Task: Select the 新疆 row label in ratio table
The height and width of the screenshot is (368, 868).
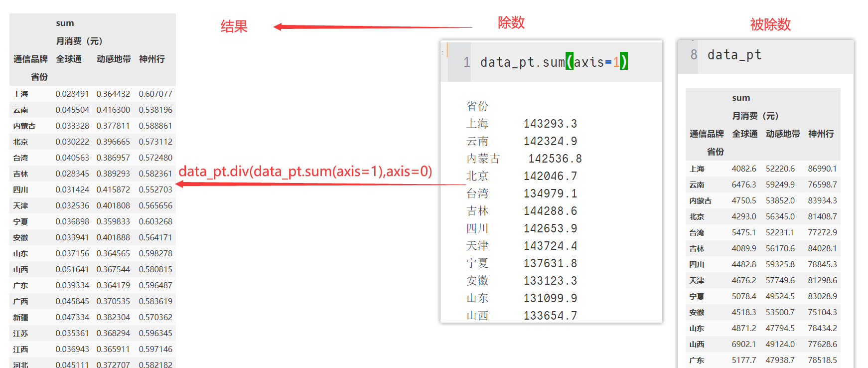Action: click(20, 317)
